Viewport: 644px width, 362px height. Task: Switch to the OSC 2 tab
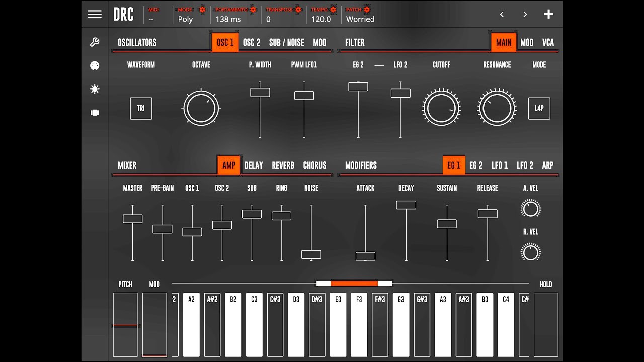(x=252, y=42)
